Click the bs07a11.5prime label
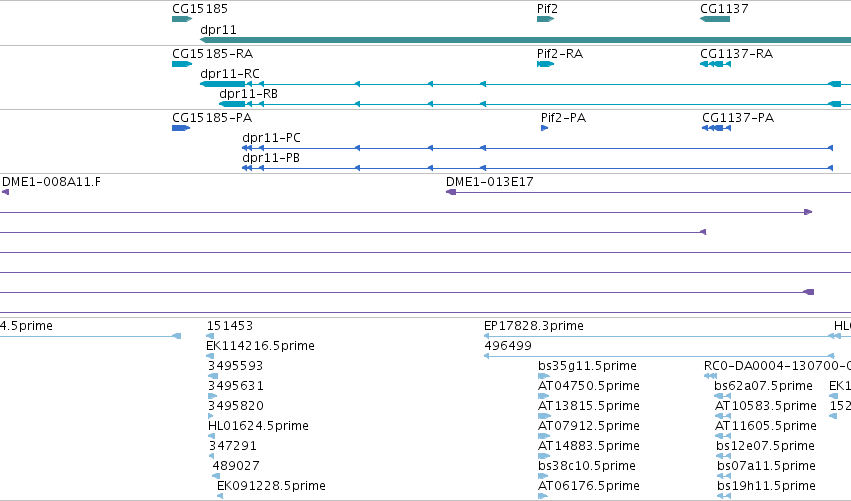Viewport: 851px width, 501px height. coord(766,466)
